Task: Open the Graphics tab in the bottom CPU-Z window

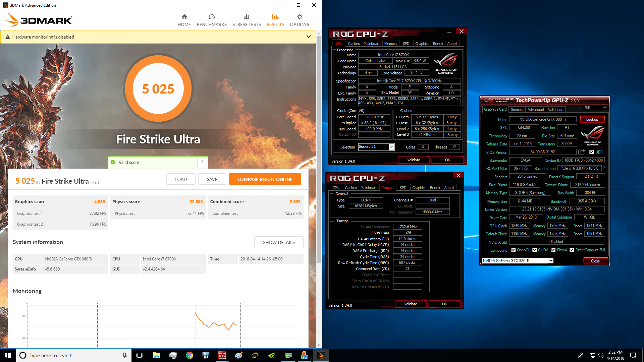Action: (419, 188)
